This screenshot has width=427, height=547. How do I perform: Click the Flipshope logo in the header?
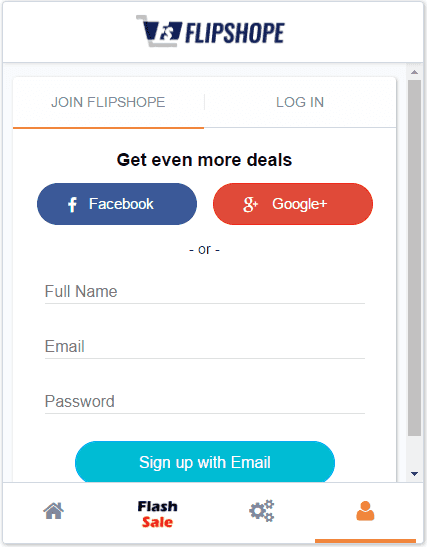tap(210, 31)
